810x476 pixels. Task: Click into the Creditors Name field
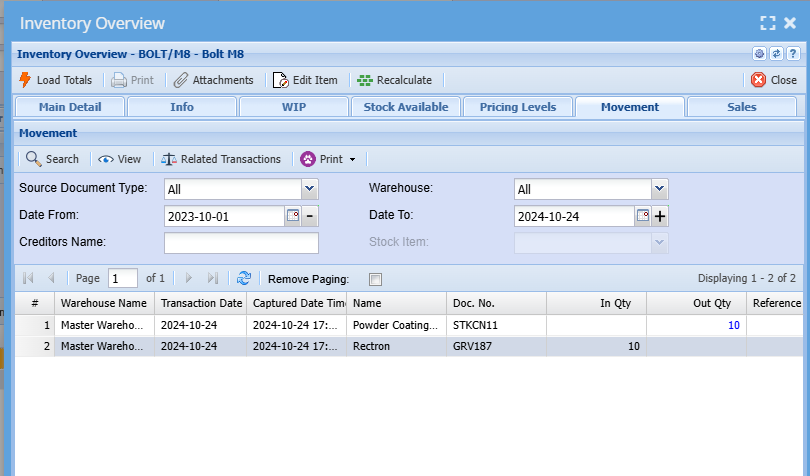(x=241, y=243)
